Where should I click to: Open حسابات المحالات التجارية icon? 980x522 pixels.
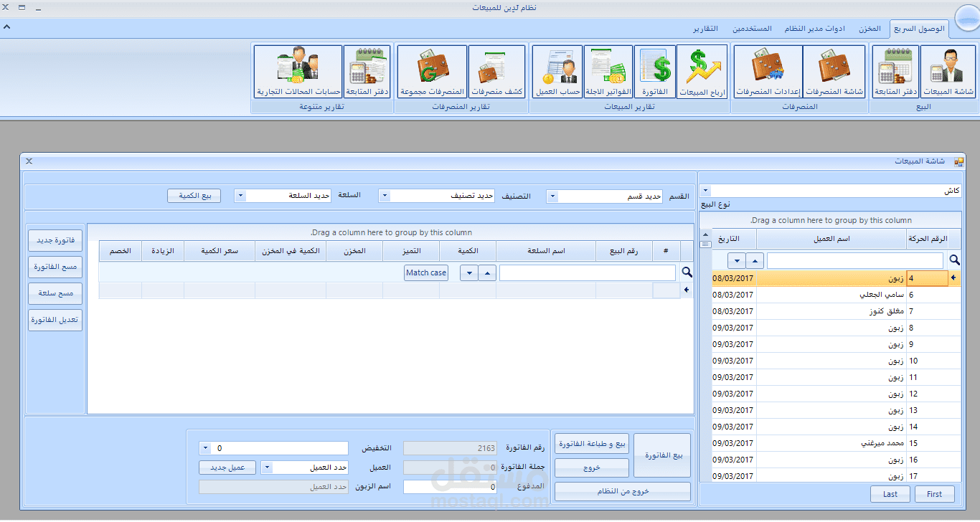298,72
